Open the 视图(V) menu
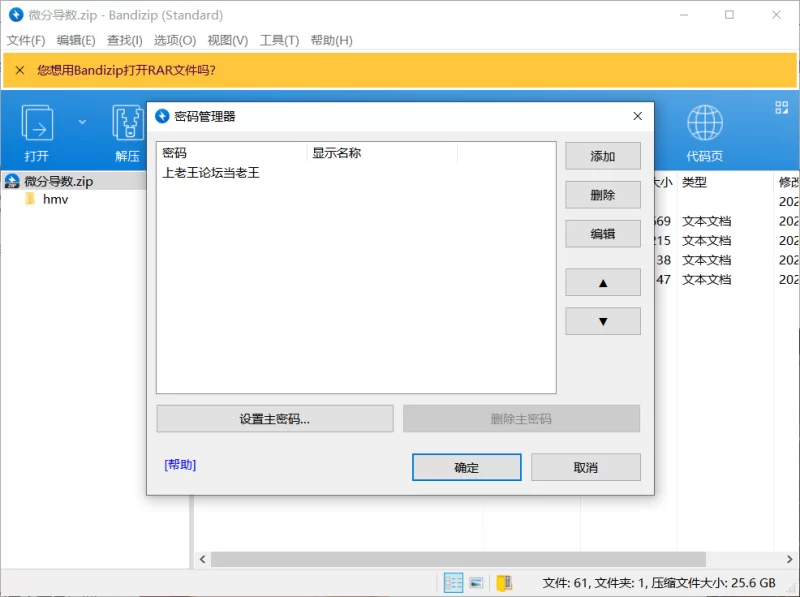The width and height of the screenshot is (800, 597). (x=228, y=40)
